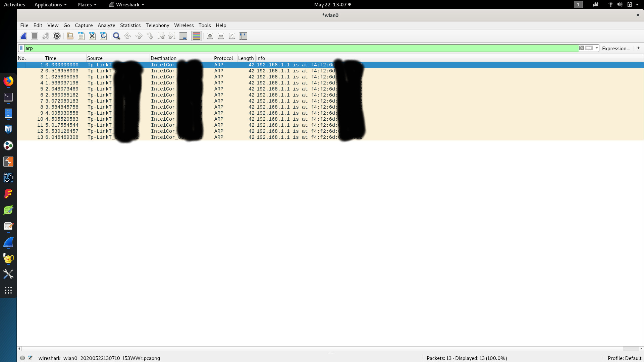Click the go back arrow navigation icon
The width and height of the screenshot is (644, 362).
pos(128,36)
